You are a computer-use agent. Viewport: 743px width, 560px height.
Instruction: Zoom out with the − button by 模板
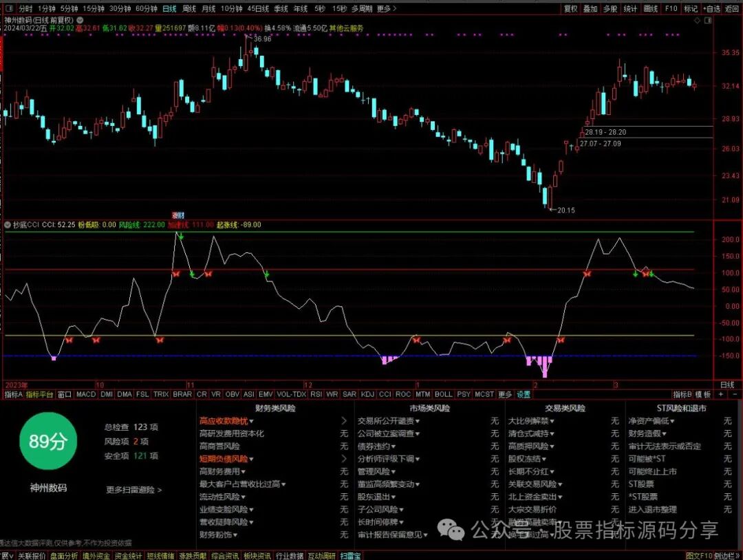coord(735,394)
